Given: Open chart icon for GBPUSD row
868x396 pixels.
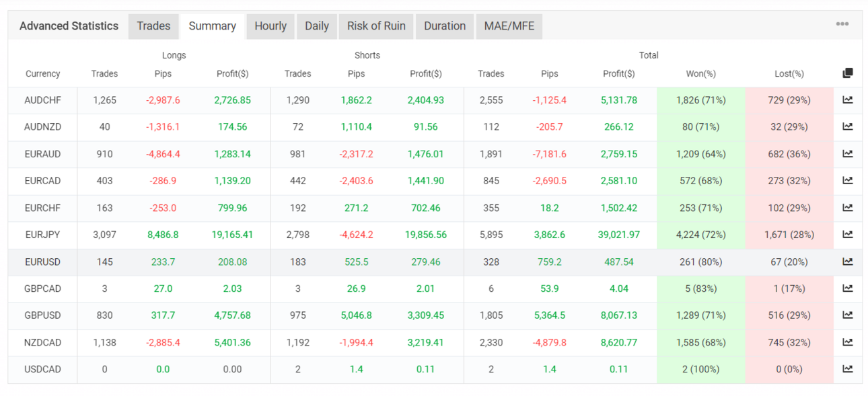Looking at the screenshot, I should [847, 315].
